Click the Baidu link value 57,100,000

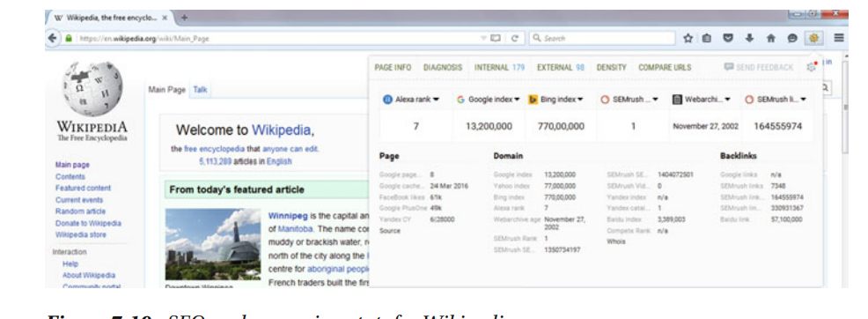786,219
